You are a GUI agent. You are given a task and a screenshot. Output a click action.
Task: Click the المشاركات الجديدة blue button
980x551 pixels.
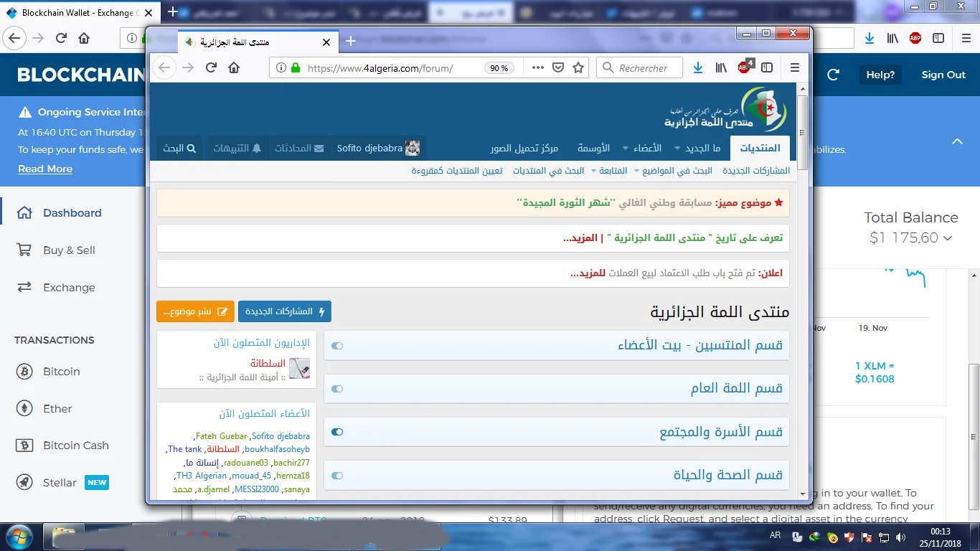(285, 311)
